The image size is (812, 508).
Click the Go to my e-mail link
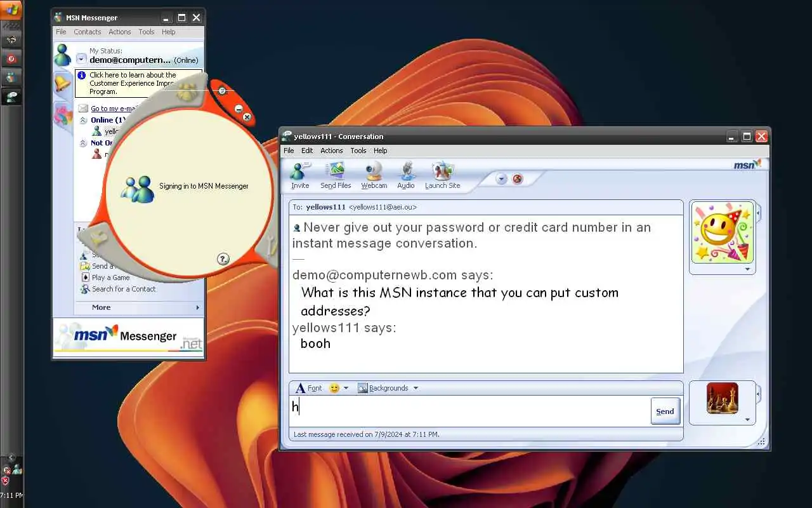pos(114,109)
